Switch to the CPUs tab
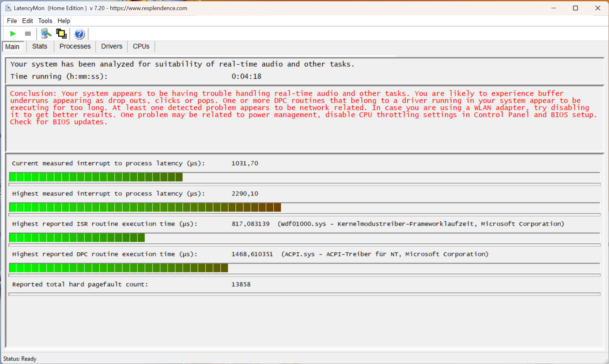 click(x=141, y=46)
